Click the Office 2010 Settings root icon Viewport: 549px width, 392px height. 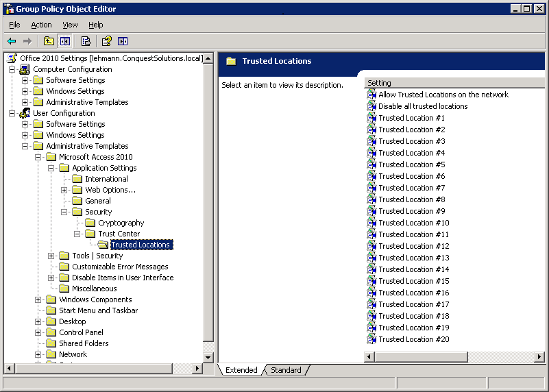(x=12, y=58)
